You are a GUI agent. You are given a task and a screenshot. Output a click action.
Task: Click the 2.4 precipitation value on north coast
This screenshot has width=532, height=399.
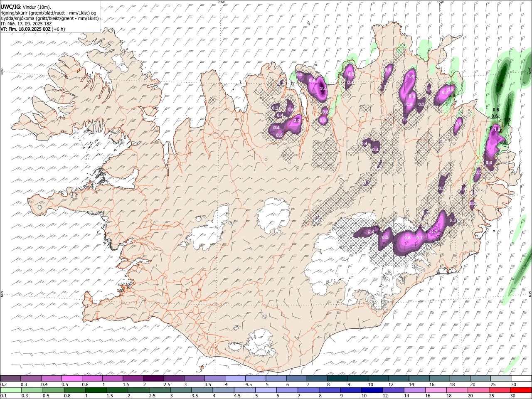[323, 89]
